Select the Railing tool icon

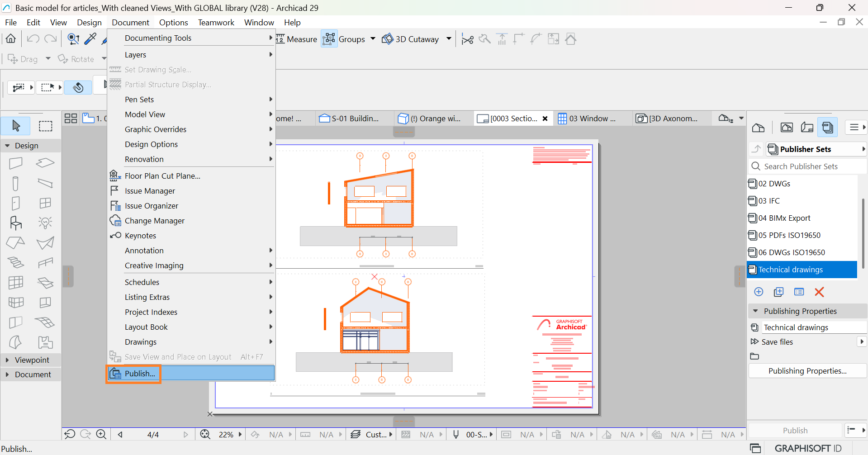[x=45, y=262]
